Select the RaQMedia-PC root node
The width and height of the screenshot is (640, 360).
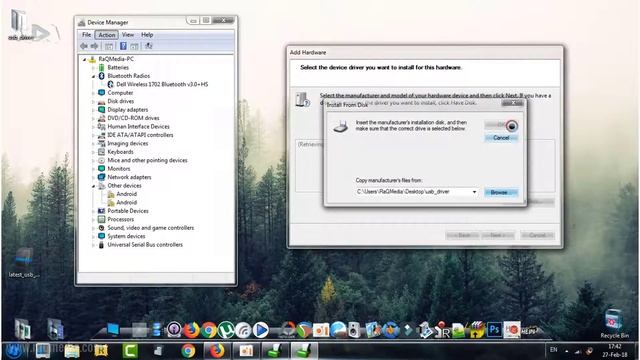(116, 59)
